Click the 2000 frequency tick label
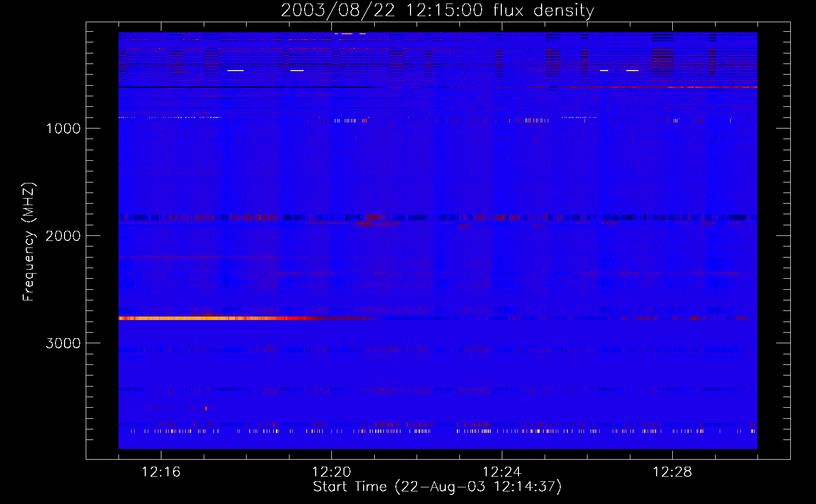The height and width of the screenshot is (504, 816). [x=63, y=236]
